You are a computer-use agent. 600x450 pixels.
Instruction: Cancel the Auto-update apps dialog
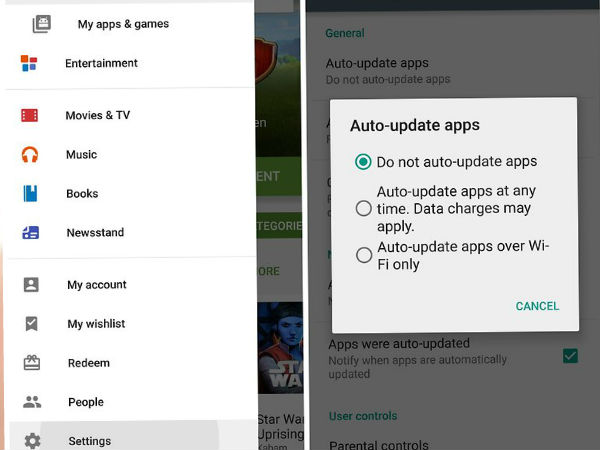click(537, 306)
